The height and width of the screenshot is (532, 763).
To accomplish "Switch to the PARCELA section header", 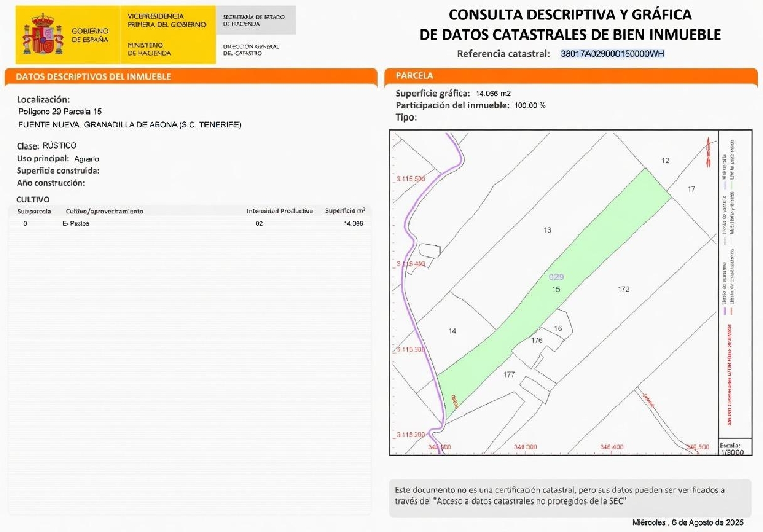I will point(415,76).
